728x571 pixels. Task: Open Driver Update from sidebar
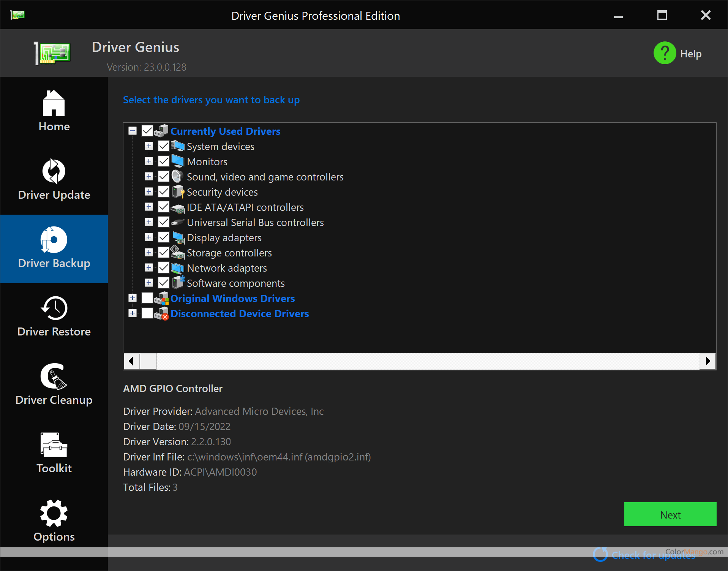tap(54, 179)
